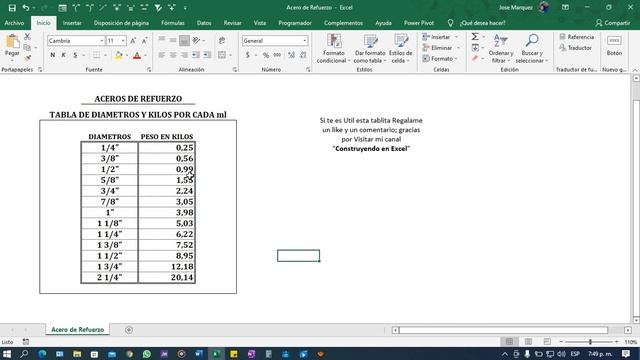This screenshot has width=640, height=360.
Task: Open the Archivo menu
Action: click(x=14, y=23)
